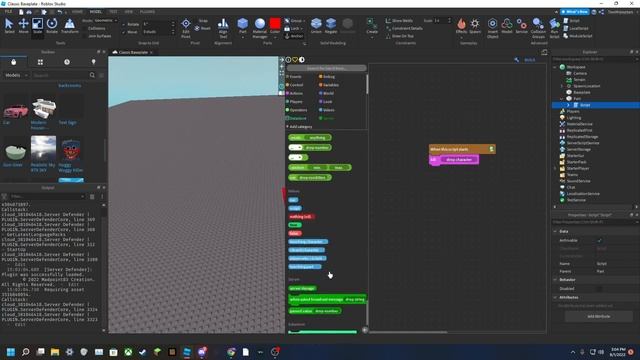Open the FILE menu
The image size is (640, 360).
(8, 12)
